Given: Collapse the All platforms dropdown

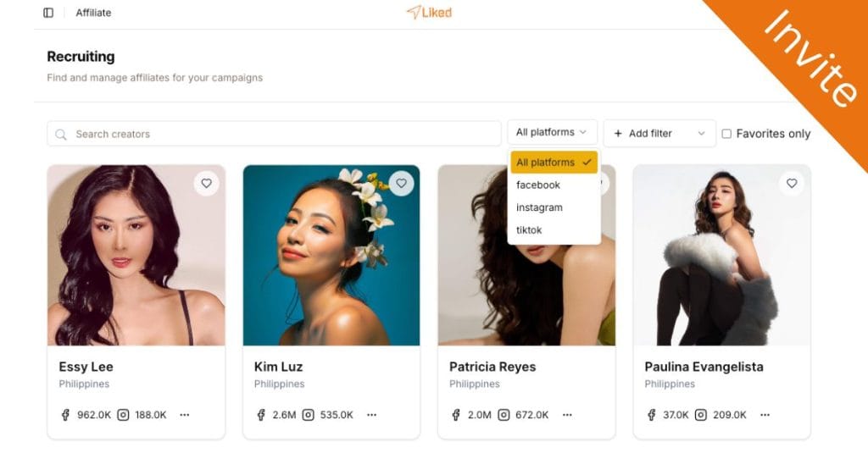Looking at the screenshot, I should 552,133.
